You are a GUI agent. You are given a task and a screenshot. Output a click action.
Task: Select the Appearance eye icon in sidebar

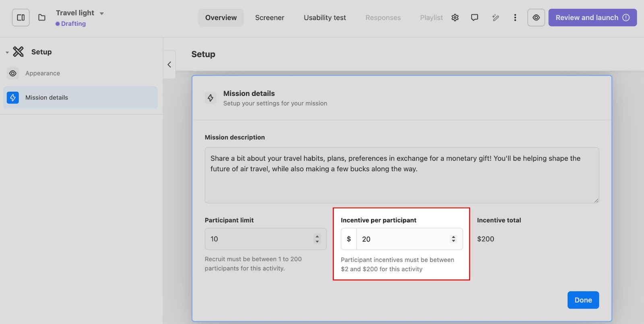13,73
